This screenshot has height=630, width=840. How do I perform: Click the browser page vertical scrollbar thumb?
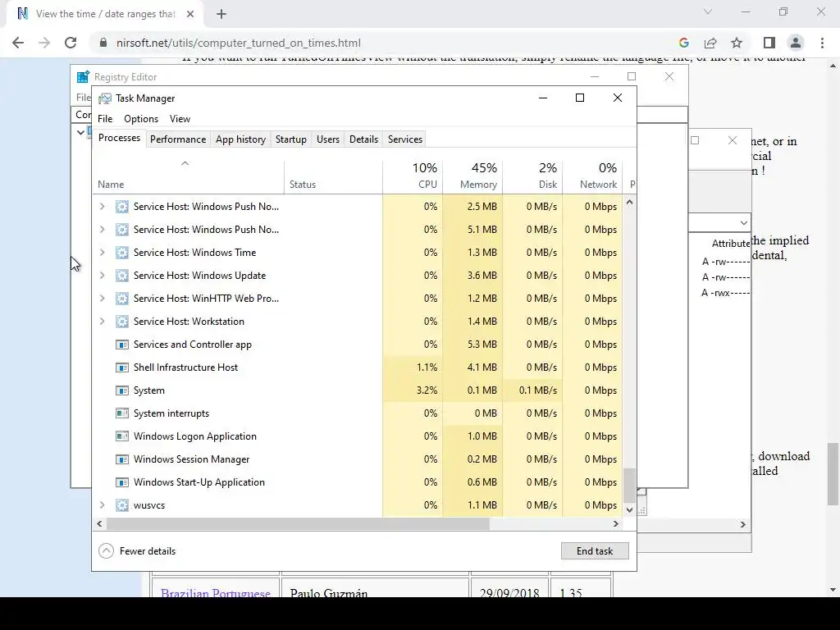coord(833,473)
